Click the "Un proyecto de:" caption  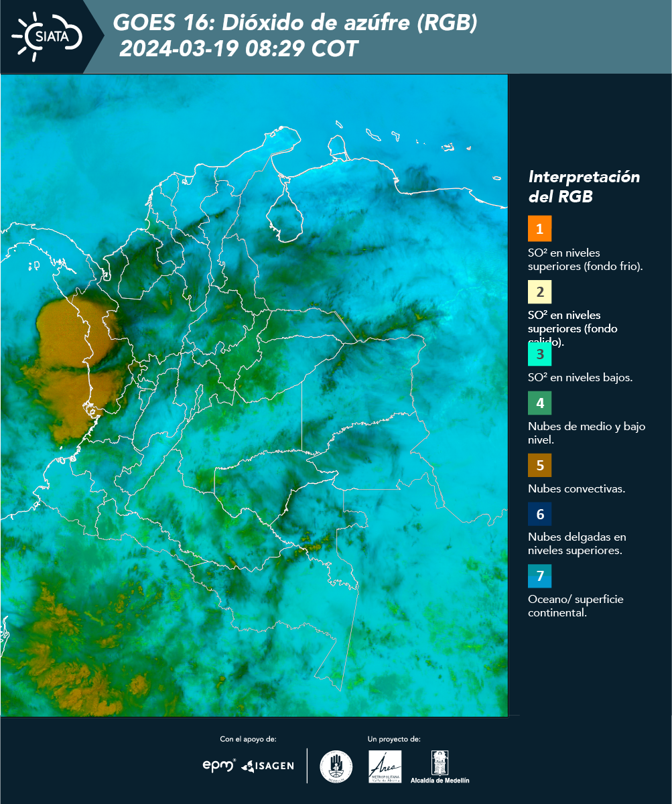point(394,739)
